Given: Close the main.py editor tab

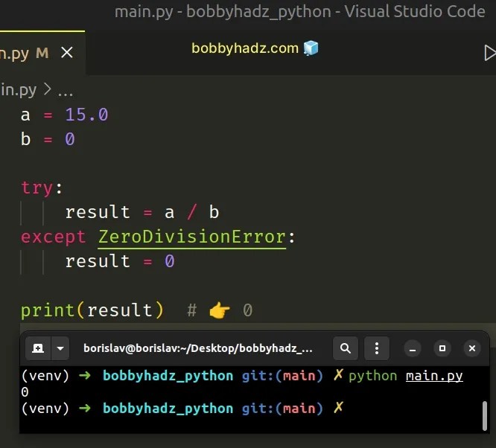Looking at the screenshot, I should pyautogui.click(x=67, y=53).
